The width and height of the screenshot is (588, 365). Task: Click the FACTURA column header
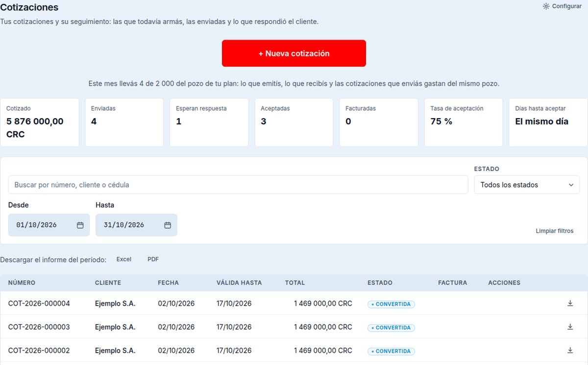click(x=453, y=283)
